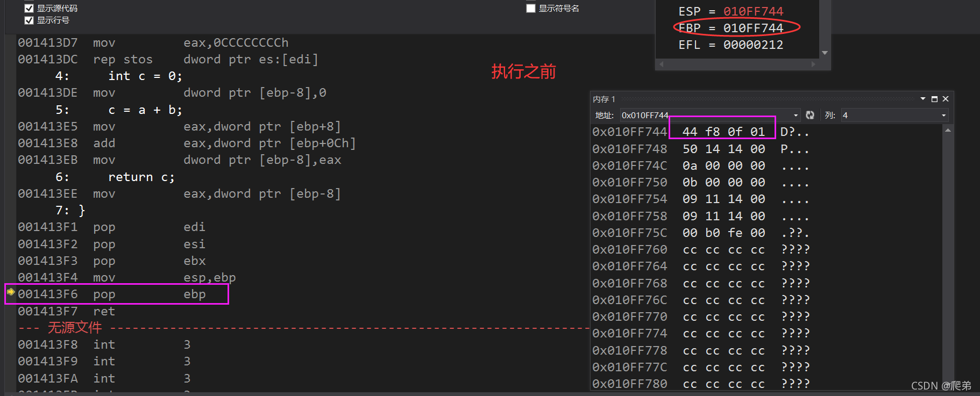This screenshot has width=980, height=396.
Task: Click source line 'return c;'
Action: 141,177
